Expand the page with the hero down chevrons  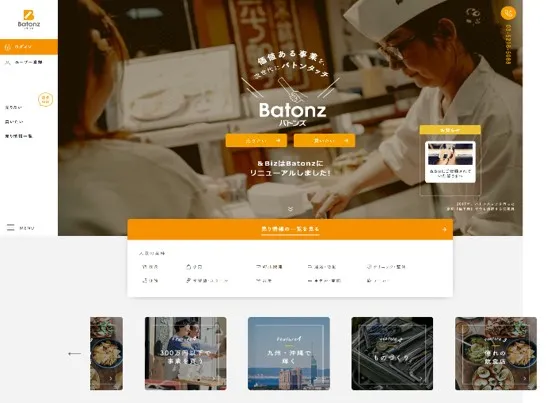pos(290,209)
